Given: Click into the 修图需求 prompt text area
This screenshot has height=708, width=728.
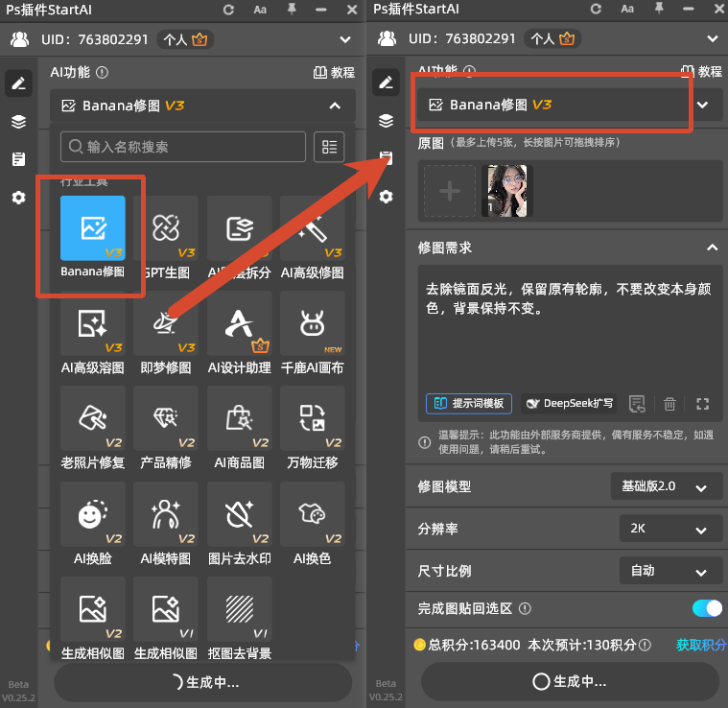Looking at the screenshot, I should click(x=570, y=332).
